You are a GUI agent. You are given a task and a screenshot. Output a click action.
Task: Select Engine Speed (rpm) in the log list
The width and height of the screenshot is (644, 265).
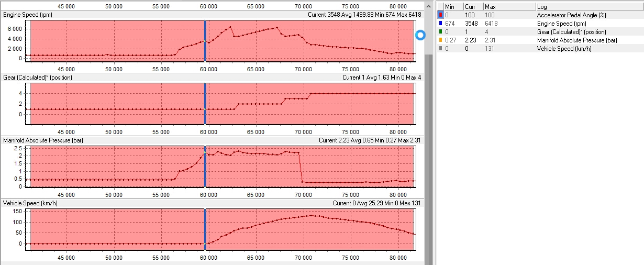pyautogui.click(x=561, y=24)
